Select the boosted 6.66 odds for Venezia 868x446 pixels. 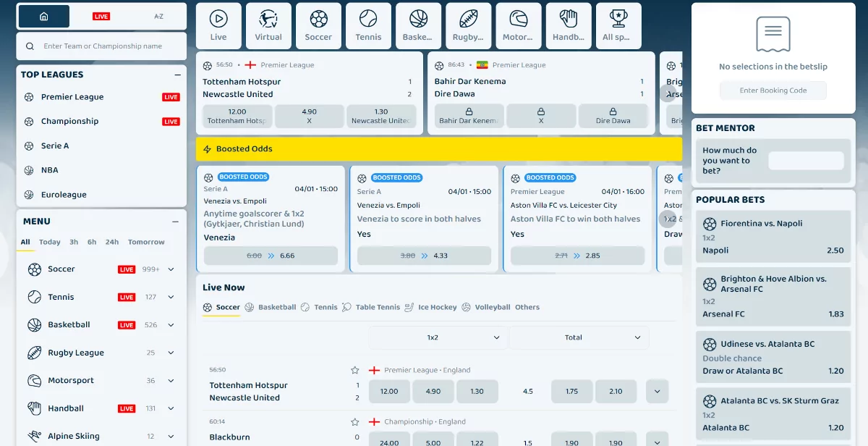point(271,256)
